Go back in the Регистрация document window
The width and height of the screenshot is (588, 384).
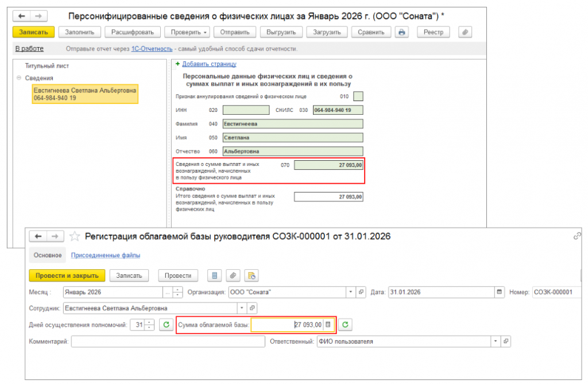coord(38,236)
